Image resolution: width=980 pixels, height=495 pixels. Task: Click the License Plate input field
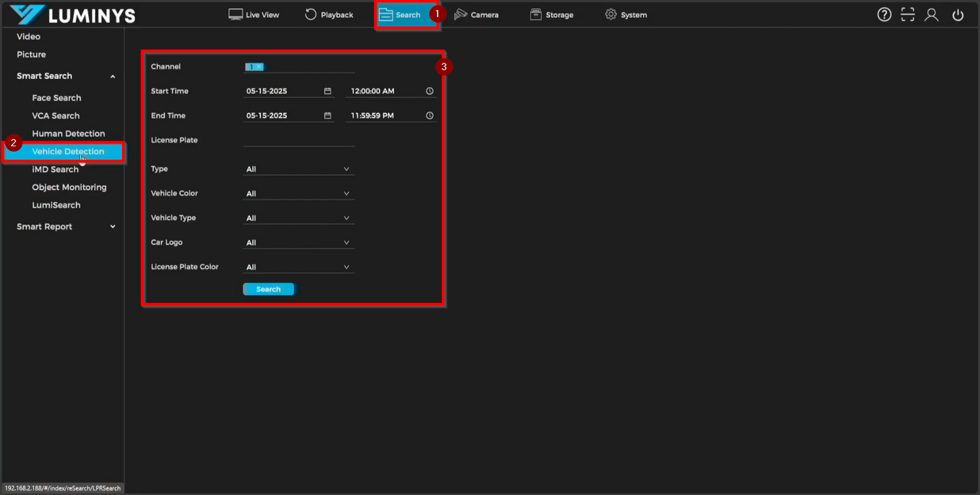pos(298,143)
